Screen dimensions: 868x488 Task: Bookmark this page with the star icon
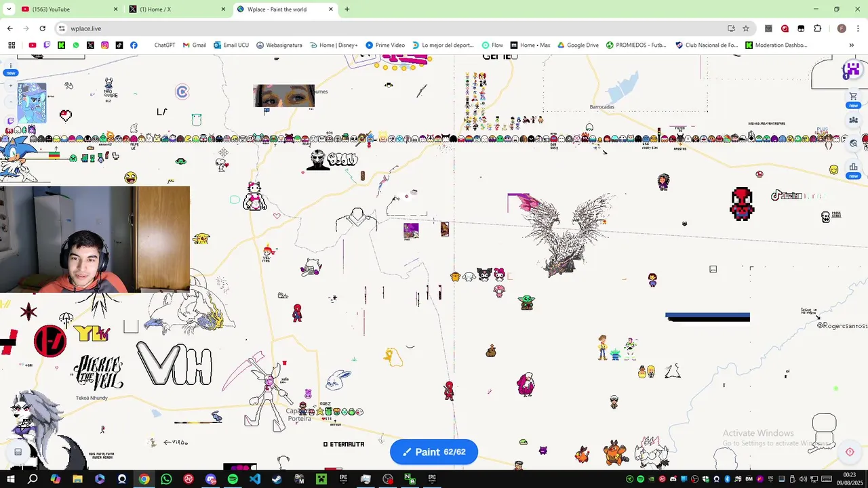pos(746,28)
